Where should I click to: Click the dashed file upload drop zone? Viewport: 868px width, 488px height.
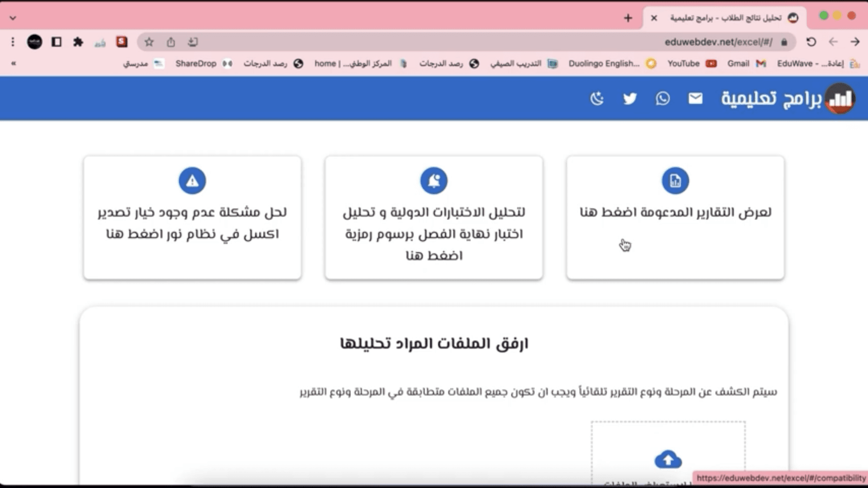coord(668,453)
